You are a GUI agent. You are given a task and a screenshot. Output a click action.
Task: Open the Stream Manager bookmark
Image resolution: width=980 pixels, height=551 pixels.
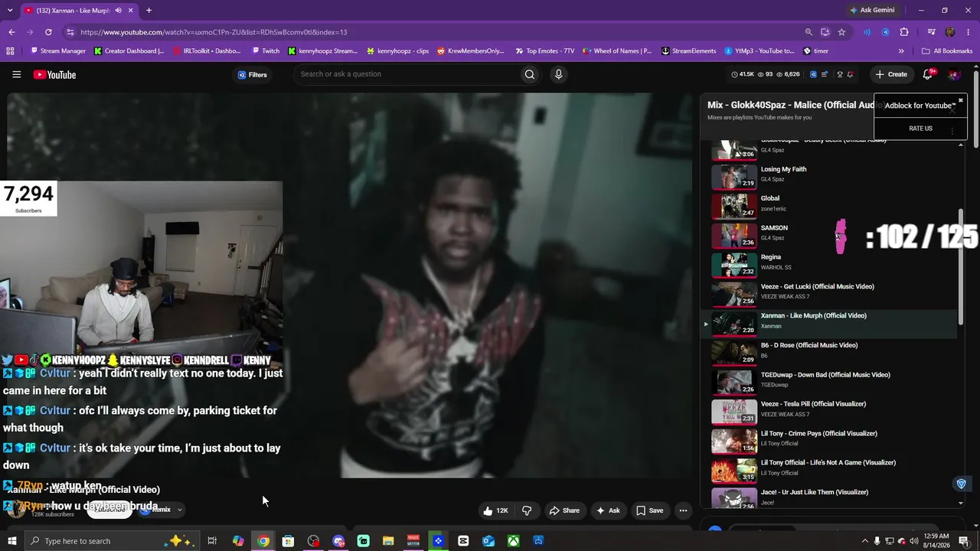pos(57,51)
